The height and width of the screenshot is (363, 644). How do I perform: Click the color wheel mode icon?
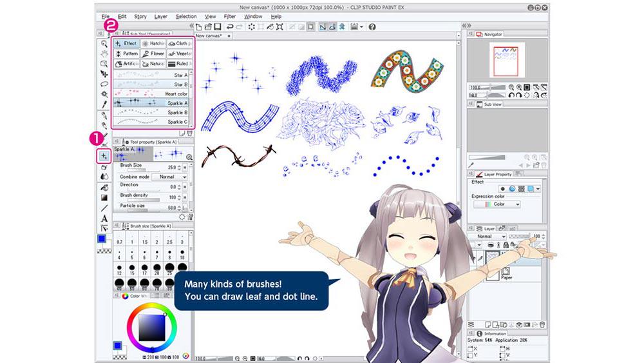(185, 356)
